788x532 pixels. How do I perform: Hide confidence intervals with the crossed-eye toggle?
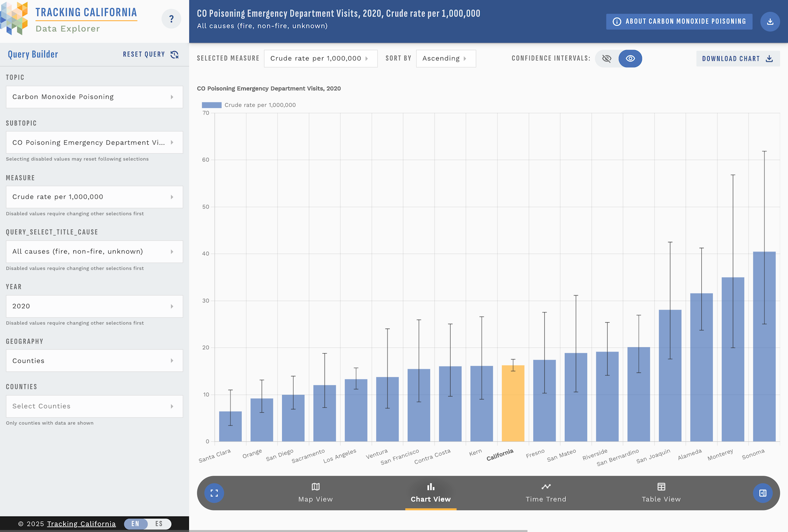[x=606, y=58]
